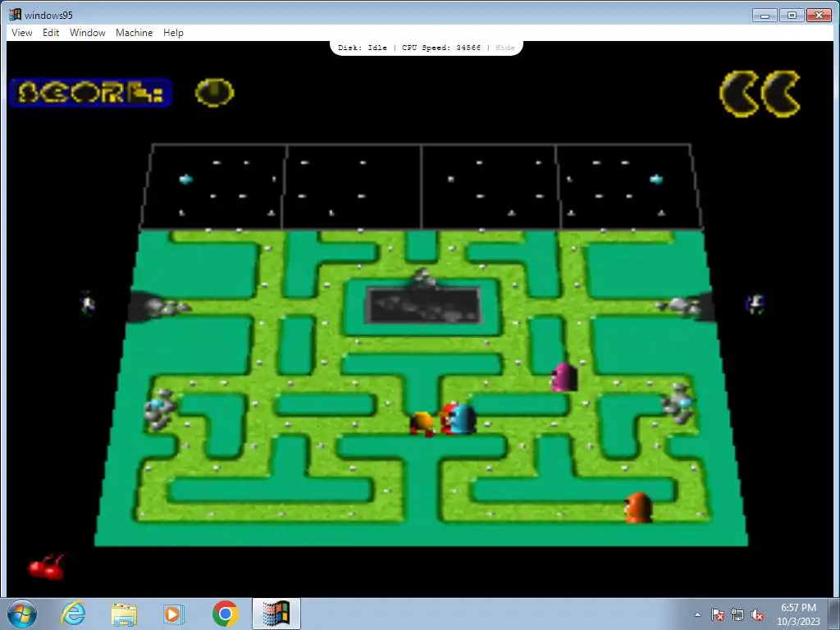The height and width of the screenshot is (630, 840).
Task: Open Windows Media Player from the taskbar
Action: tap(174, 614)
